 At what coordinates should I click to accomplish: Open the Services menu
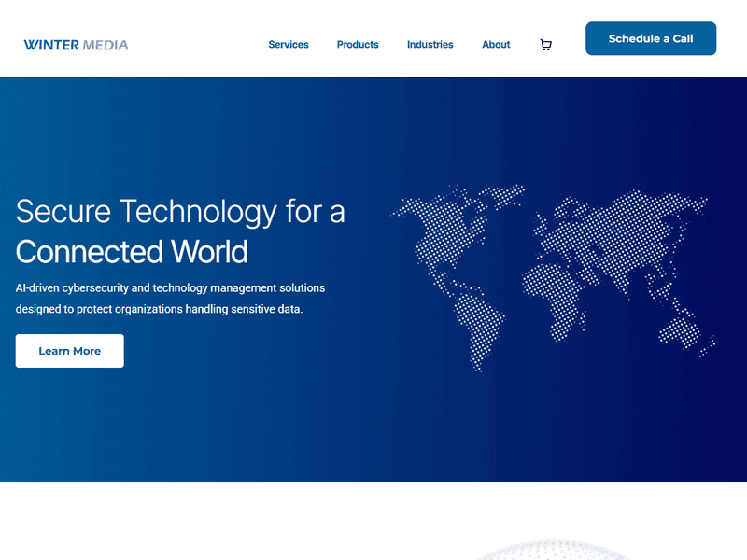[289, 44]
